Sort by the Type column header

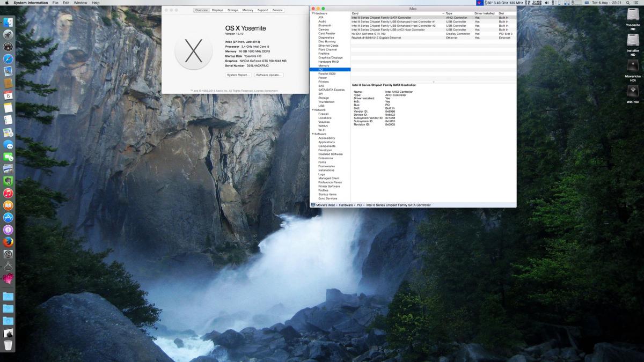coord(459,13)
